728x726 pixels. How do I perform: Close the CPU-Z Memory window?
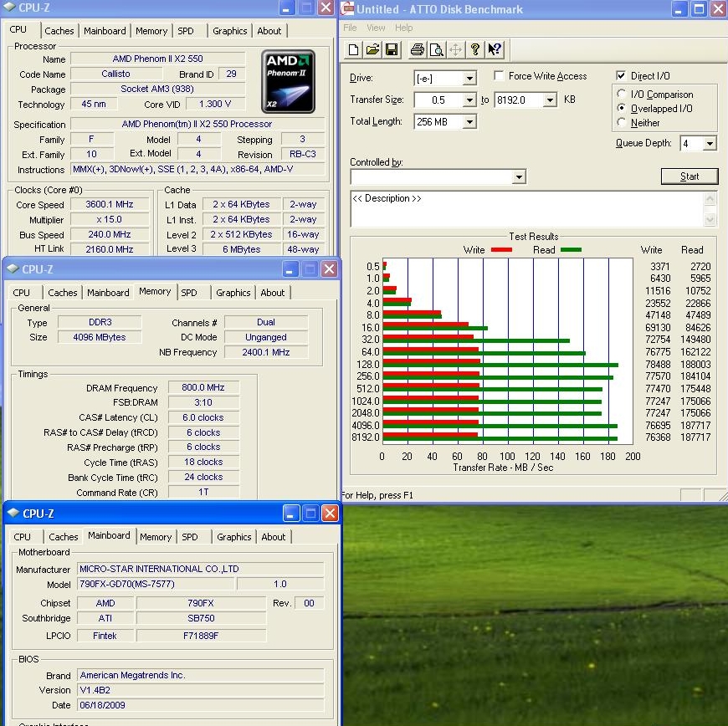[329, 268]
